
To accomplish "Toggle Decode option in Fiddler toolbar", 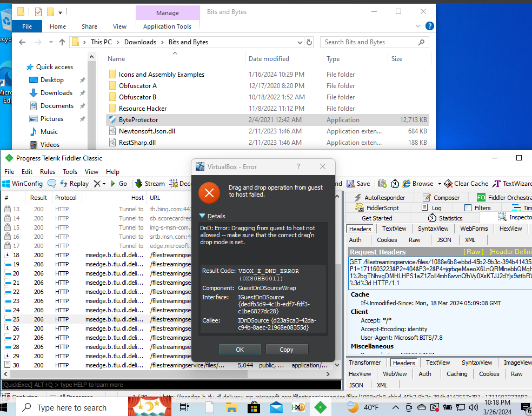I will pyautogui.click(x=180, y=184).
